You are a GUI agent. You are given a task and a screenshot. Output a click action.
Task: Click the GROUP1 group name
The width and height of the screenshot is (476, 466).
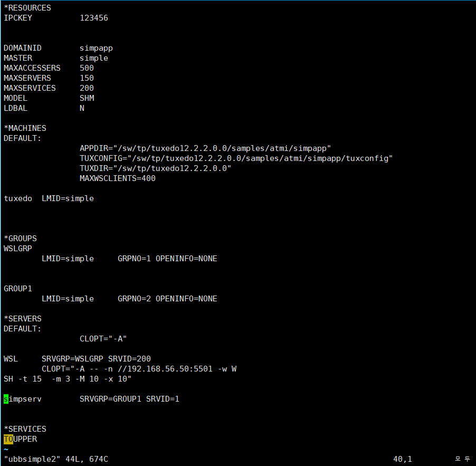point(18,288)
